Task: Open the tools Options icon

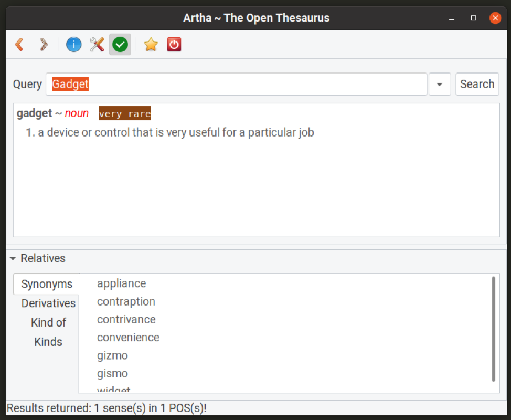Action: 97,45
